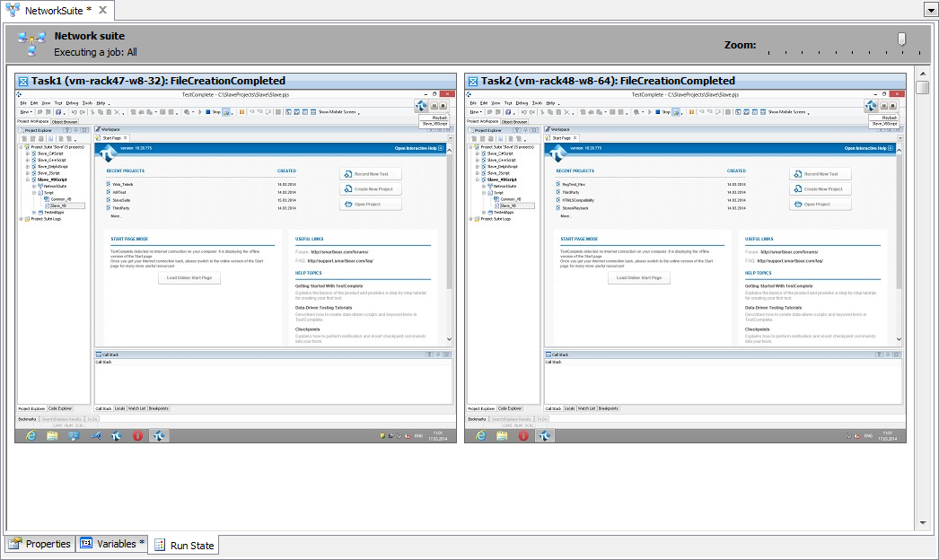Screen dimensions: 939x560
Task: In Task1 screen, click Open Interactive Help
Action: 418,148
